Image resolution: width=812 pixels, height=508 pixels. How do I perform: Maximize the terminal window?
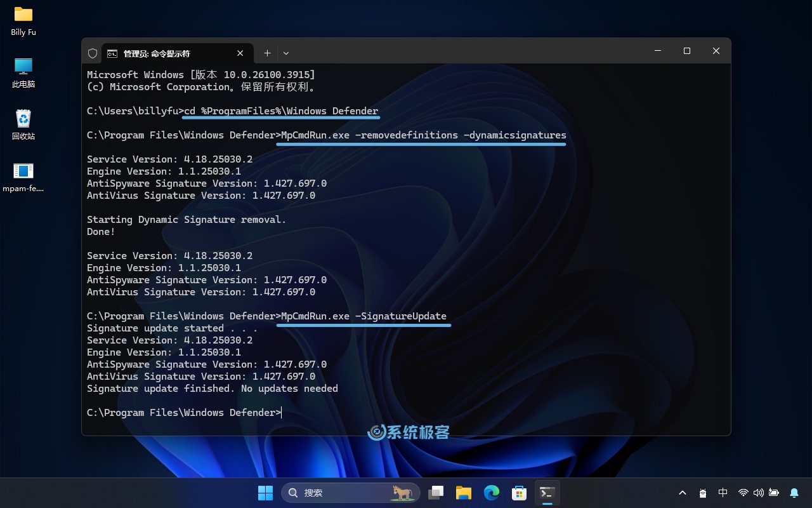click(687, 51)
